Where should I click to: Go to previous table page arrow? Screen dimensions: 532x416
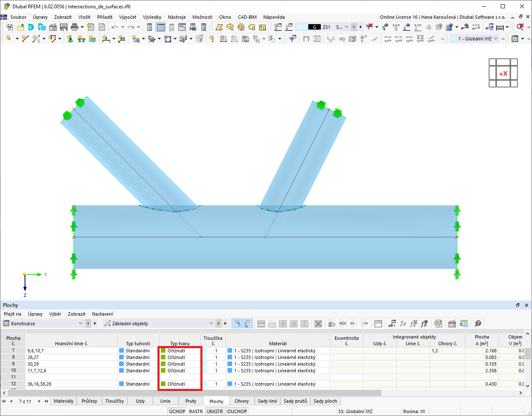pos(11,401)
